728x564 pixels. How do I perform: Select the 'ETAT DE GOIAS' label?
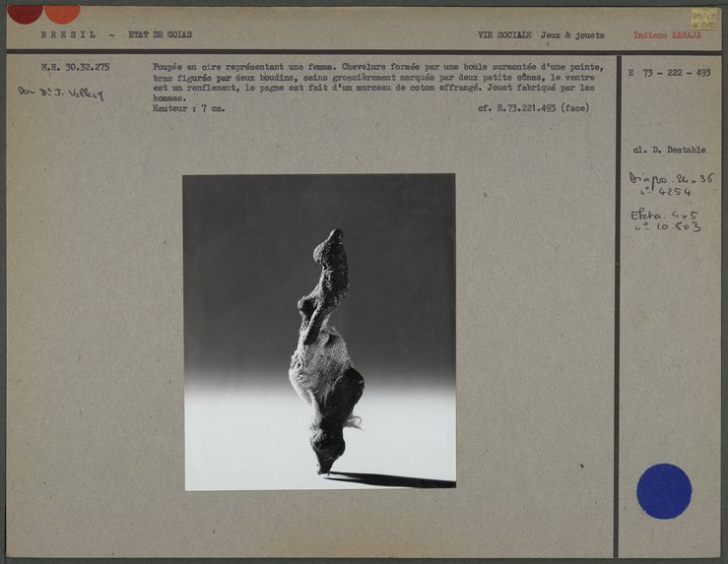click(161, 34)
